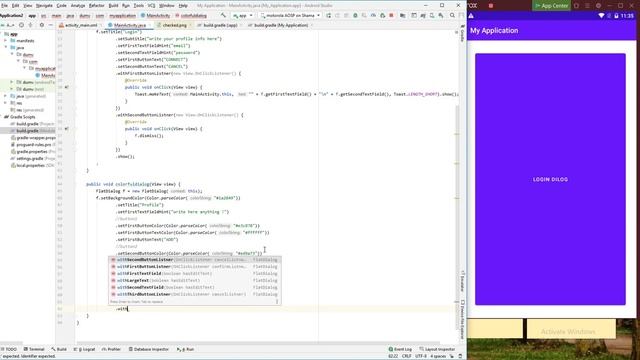Image resolution: width=640 pixels, height=360 pixels.
Task: Open the Layout Inspector panel
Action: point(437,349)
